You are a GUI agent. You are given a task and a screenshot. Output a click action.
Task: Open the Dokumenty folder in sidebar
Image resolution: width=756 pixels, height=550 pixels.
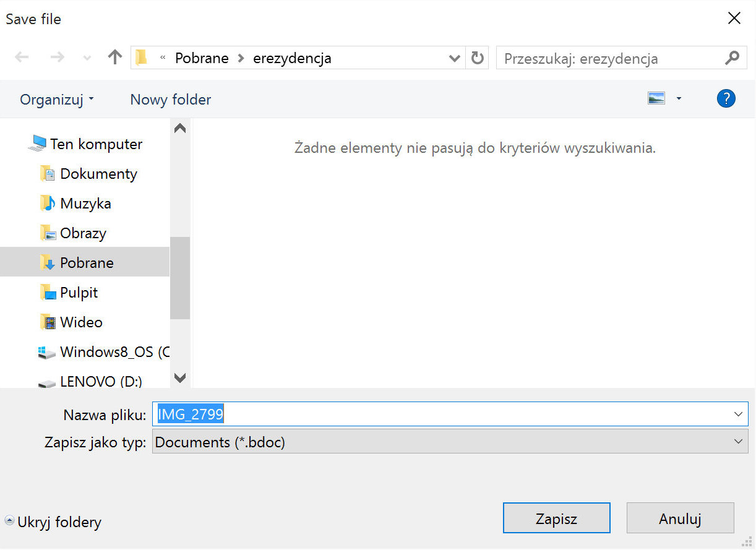pos(98,174)
